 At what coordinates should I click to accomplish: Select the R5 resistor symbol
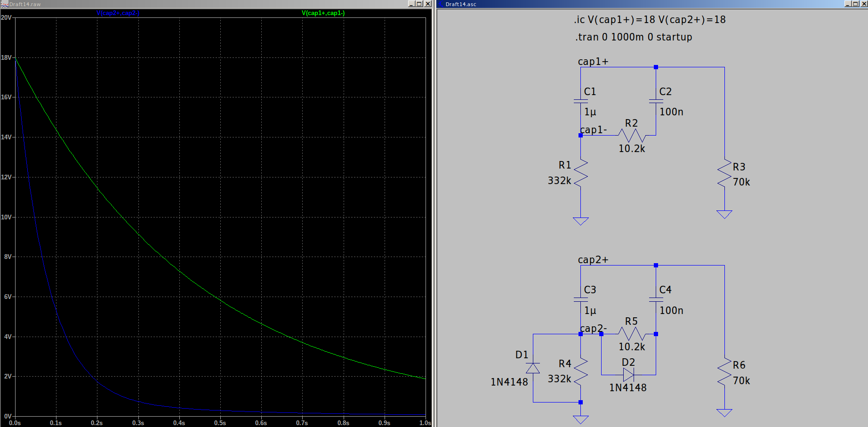click(x=632, y=334)
